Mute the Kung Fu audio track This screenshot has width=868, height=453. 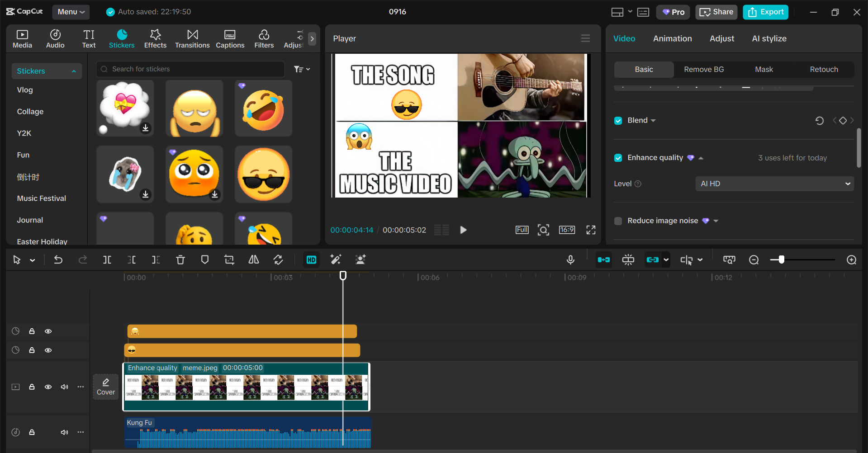[x=64, y=432]
